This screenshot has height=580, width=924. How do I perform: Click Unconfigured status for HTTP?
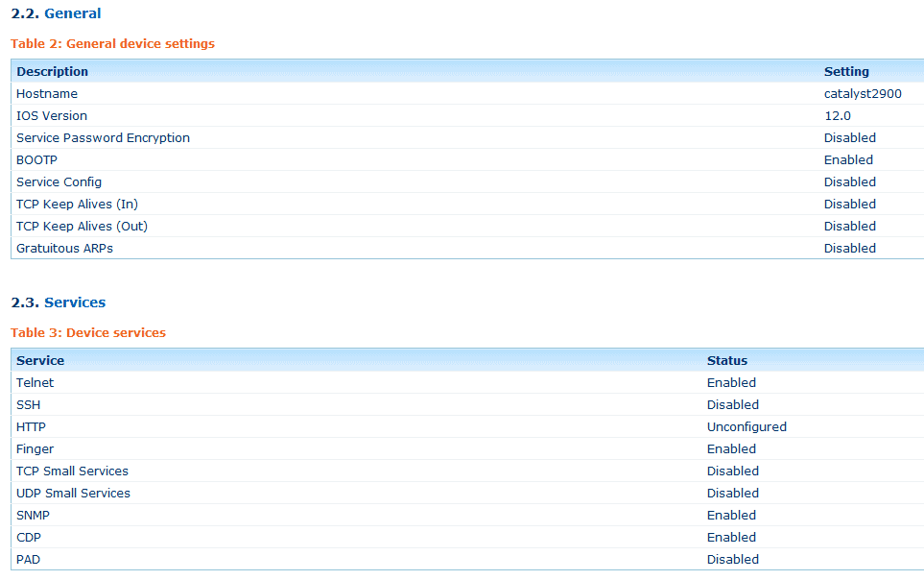coord(746,427)
